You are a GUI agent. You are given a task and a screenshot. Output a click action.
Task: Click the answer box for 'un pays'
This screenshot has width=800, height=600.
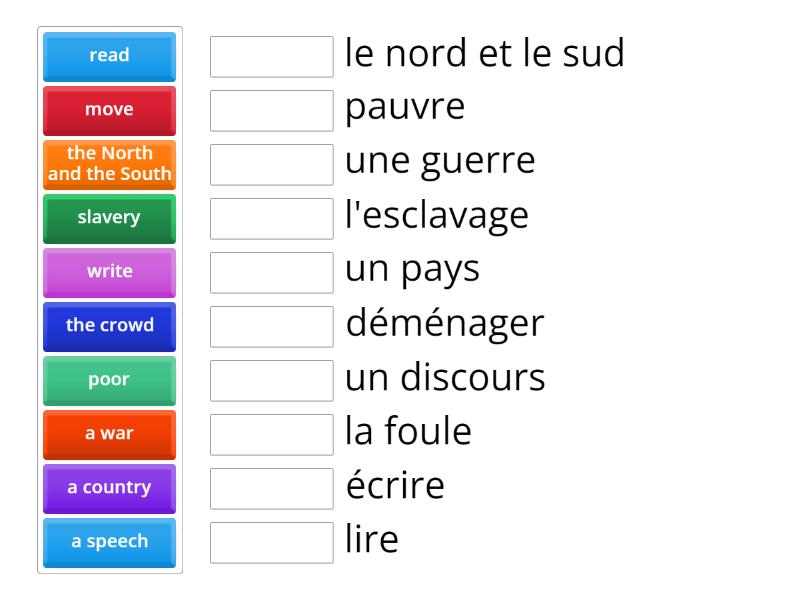tap(272, 273)
